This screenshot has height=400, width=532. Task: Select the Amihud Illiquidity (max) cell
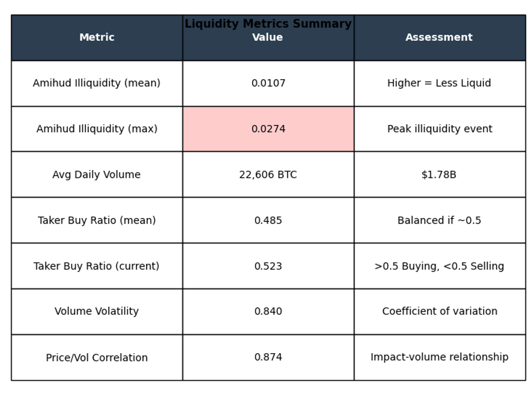[97, 129]
